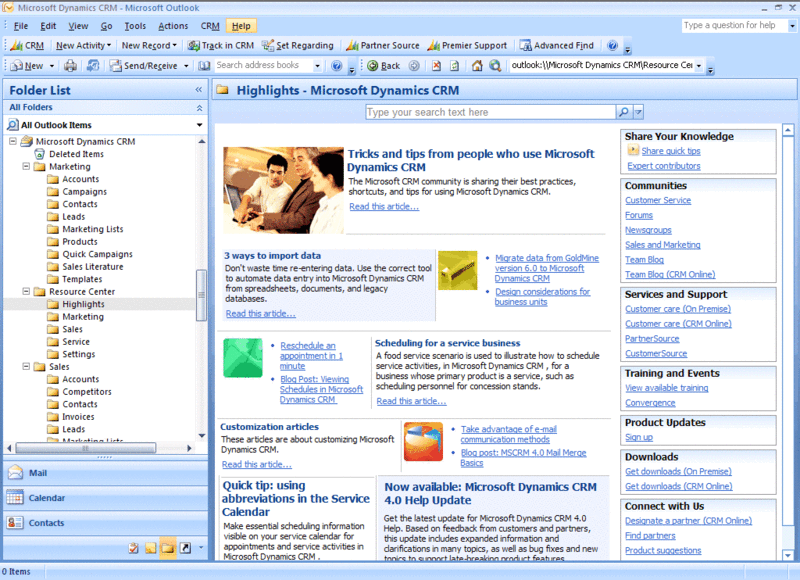Open Calendar pane
The image size is (800, 580).
105,498
